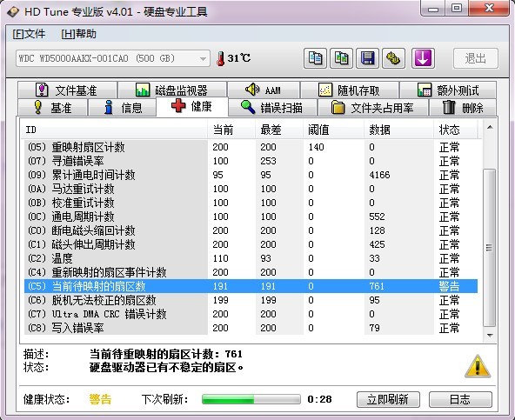Click the purple download arrow icon
Viewport: 515px width, 420px height.
423,58
